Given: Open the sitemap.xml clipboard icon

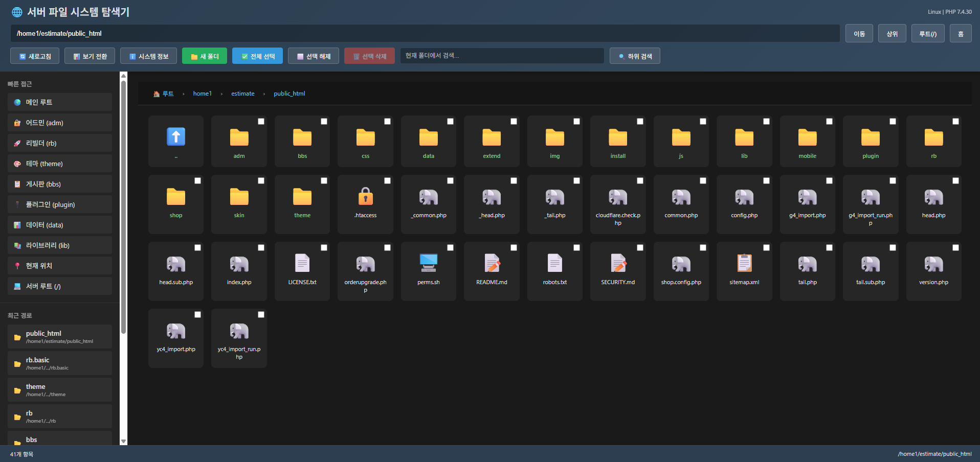Looking at the screenshot, I should 744,263.
